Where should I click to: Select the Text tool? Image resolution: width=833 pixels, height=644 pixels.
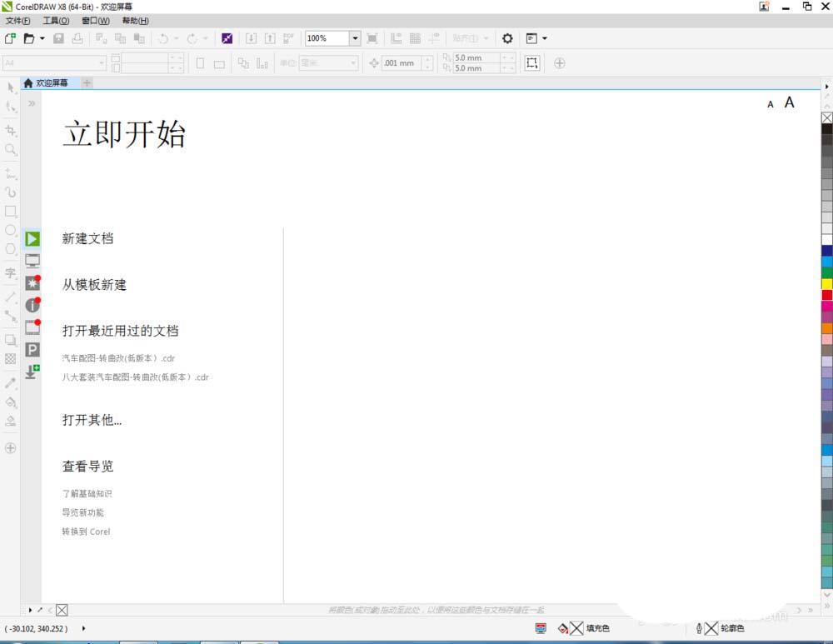pos(11,273)
